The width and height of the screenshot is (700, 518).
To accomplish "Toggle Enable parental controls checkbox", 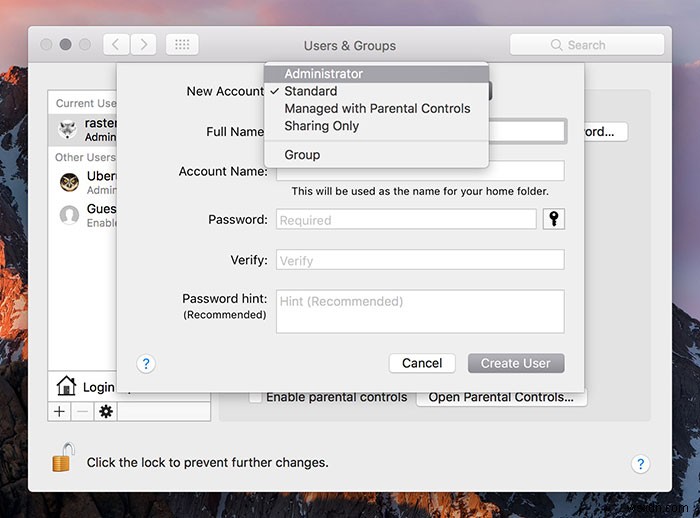I will pyautogui.click(x=255, y=397).
